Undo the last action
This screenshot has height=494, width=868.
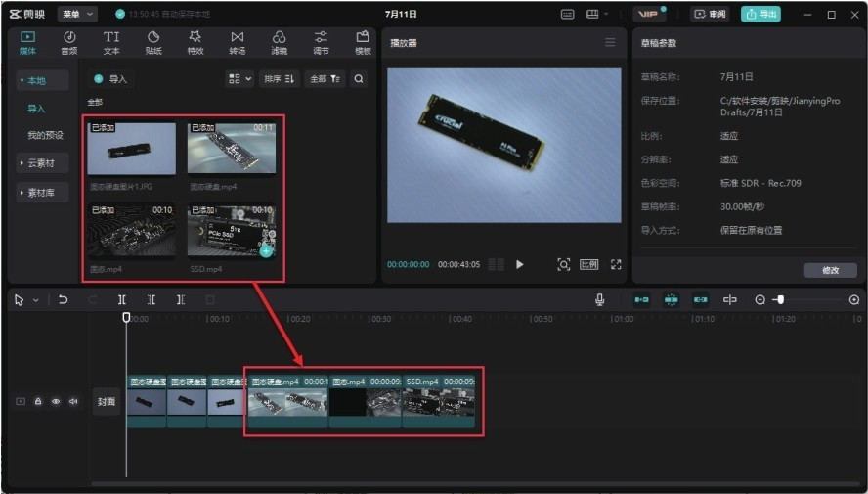click(x=64, y=300)
